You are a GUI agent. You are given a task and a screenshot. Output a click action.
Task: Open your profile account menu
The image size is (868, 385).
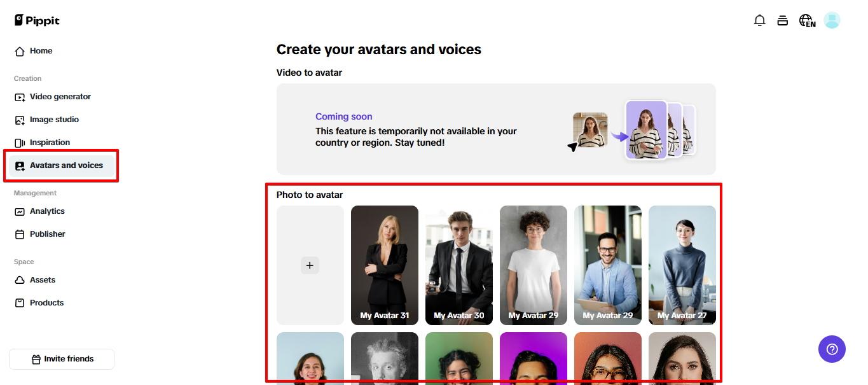(x=832, y=20)
